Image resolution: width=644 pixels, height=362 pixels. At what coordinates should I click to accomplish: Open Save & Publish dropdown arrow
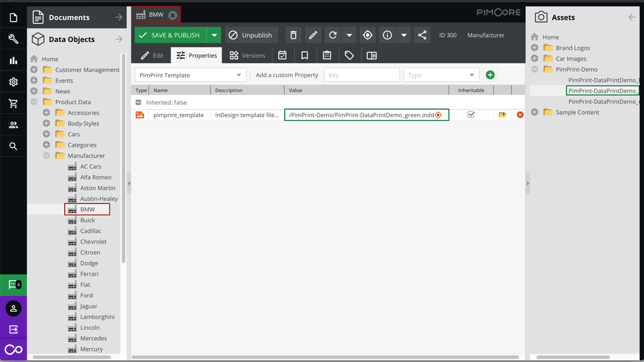214,35
